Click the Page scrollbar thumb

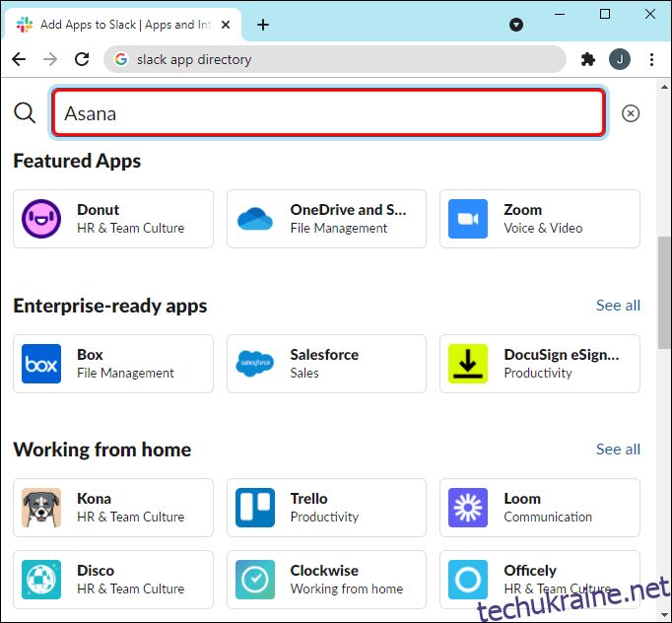664,293
